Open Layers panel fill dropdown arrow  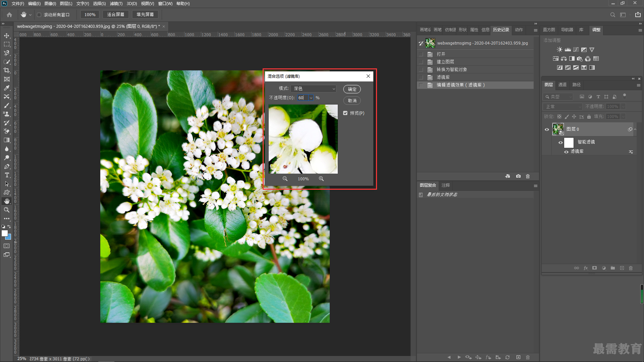[623, 117]
